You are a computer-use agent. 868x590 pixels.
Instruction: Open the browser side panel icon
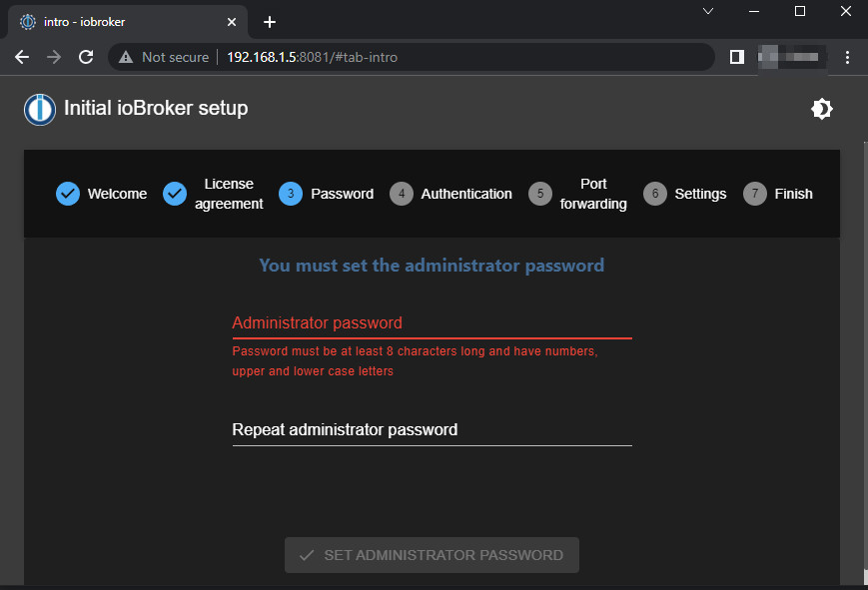coord(736,57)
